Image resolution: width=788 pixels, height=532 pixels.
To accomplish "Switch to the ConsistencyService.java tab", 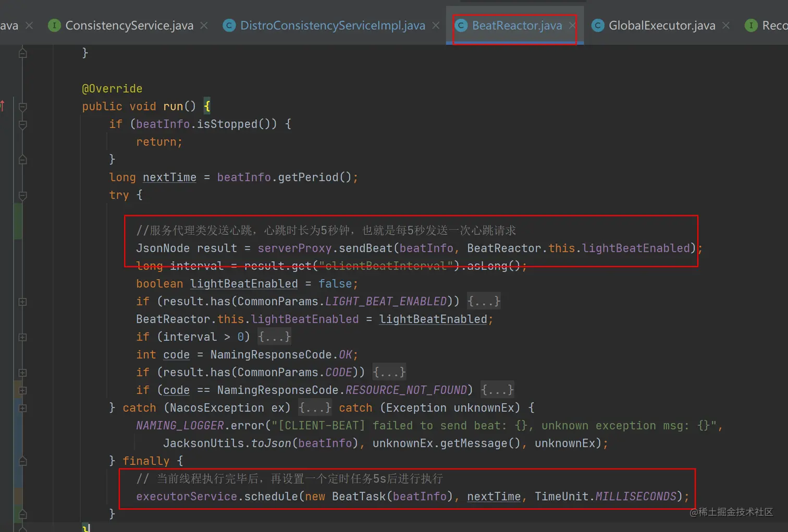I will pyautogui.click(x=129, y=25).
